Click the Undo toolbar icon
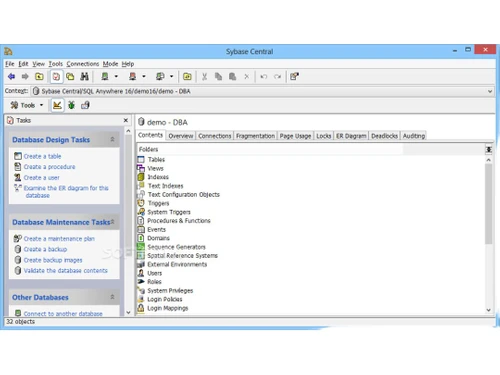 264,77
